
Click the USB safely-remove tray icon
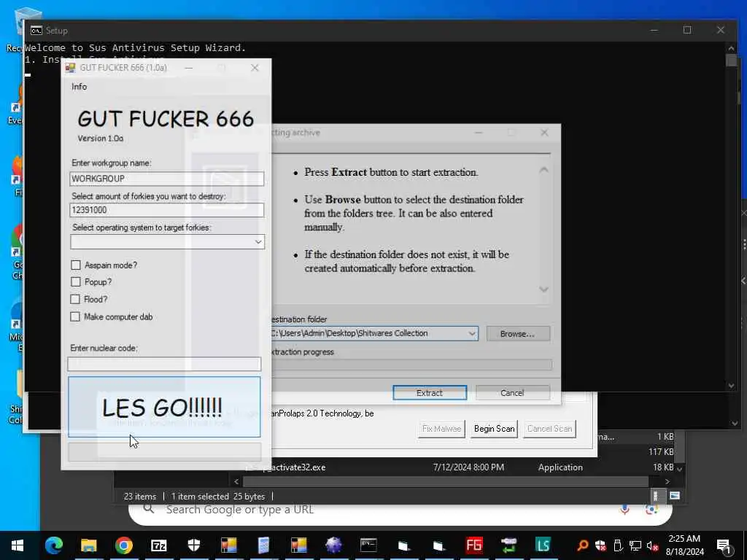(617, 545)
